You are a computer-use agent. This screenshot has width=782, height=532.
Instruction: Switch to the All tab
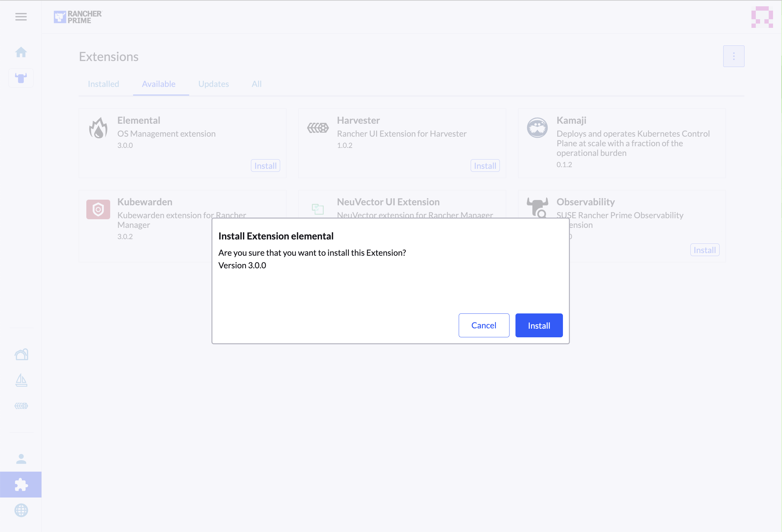tap(256, 84)
